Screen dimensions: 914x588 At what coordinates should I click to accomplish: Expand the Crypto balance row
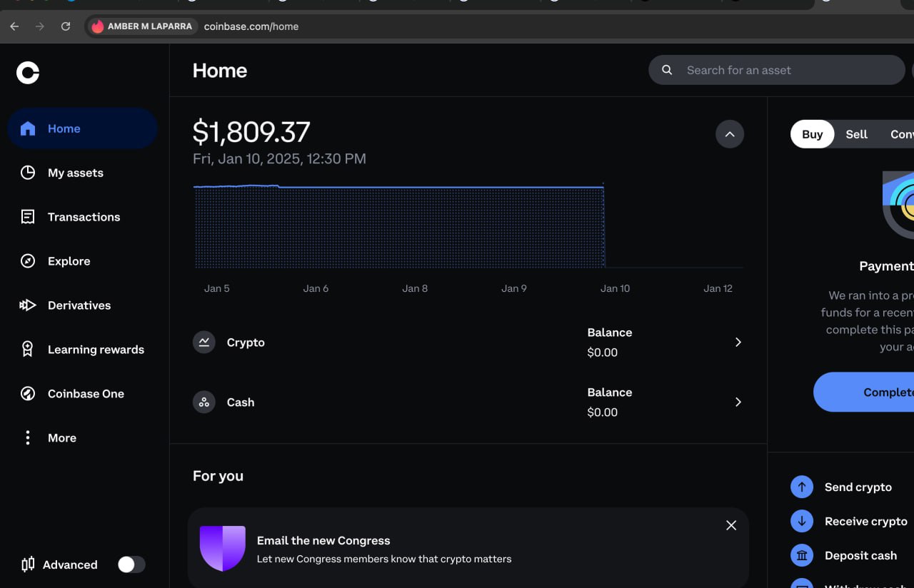click(738, 343)
